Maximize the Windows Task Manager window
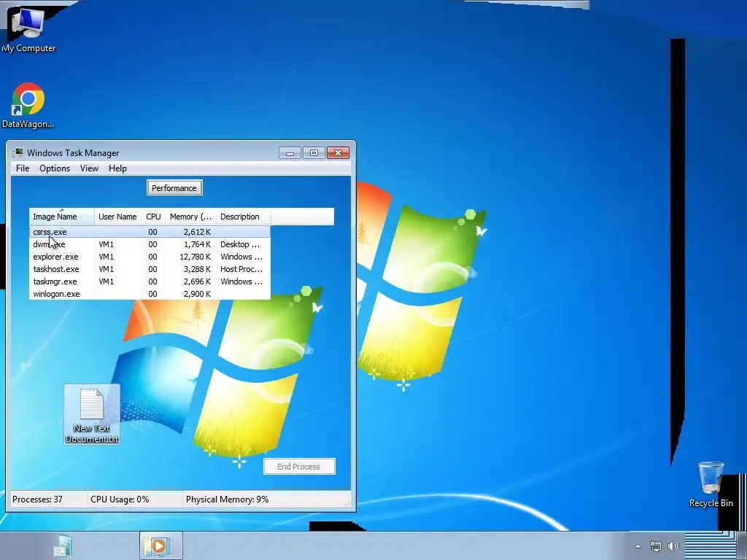Screen dimensions: 747x560 coord(314,153)
